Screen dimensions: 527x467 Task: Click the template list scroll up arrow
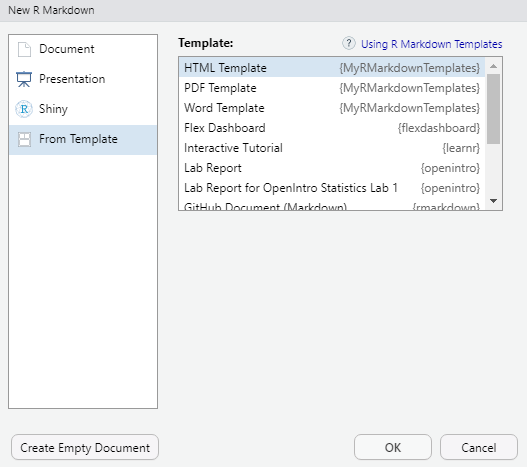click(493, 66)
